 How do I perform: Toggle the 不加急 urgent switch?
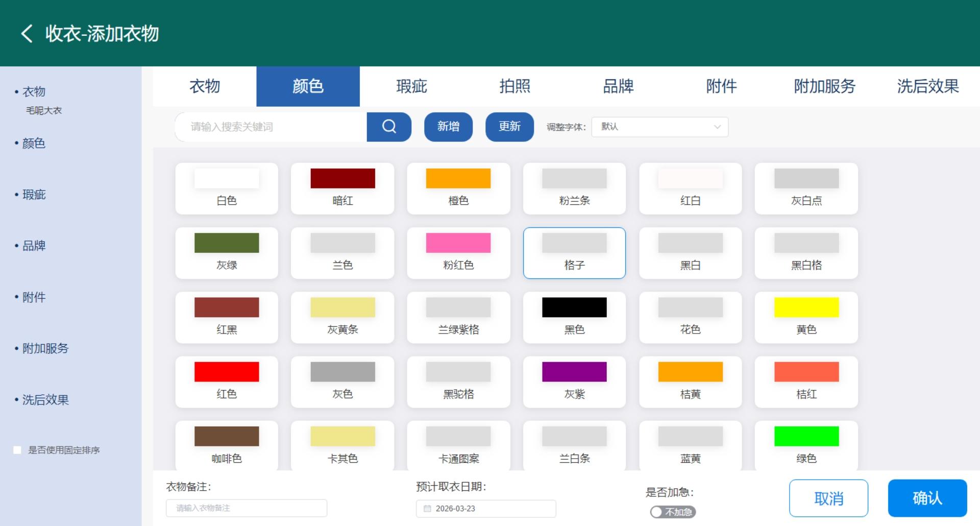pos(673,512)
